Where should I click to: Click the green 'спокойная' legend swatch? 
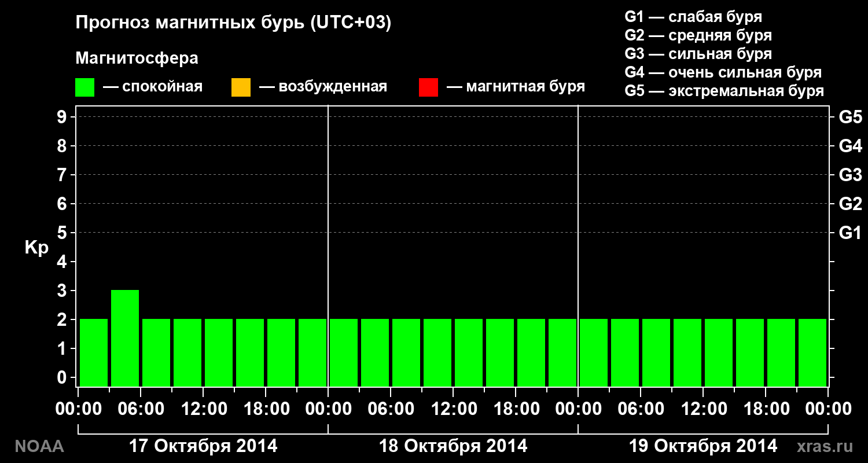coord(85,87)
